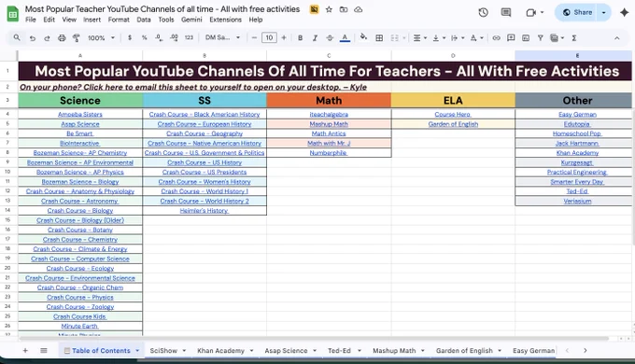This screenshot has width=635, height=364.
Task: Switch to the Mashup Math sheet tab
Action: tap(394, 350)
